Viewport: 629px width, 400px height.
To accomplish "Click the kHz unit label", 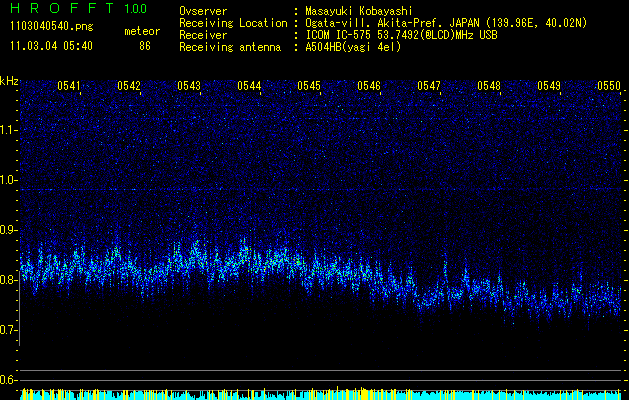I will click(9, 80).
